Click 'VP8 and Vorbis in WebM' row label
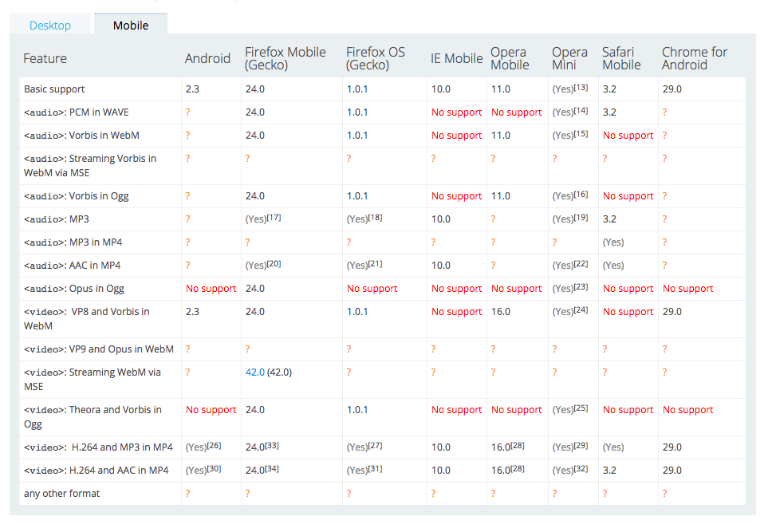The image size is (772, 532). tap(87, 319)
